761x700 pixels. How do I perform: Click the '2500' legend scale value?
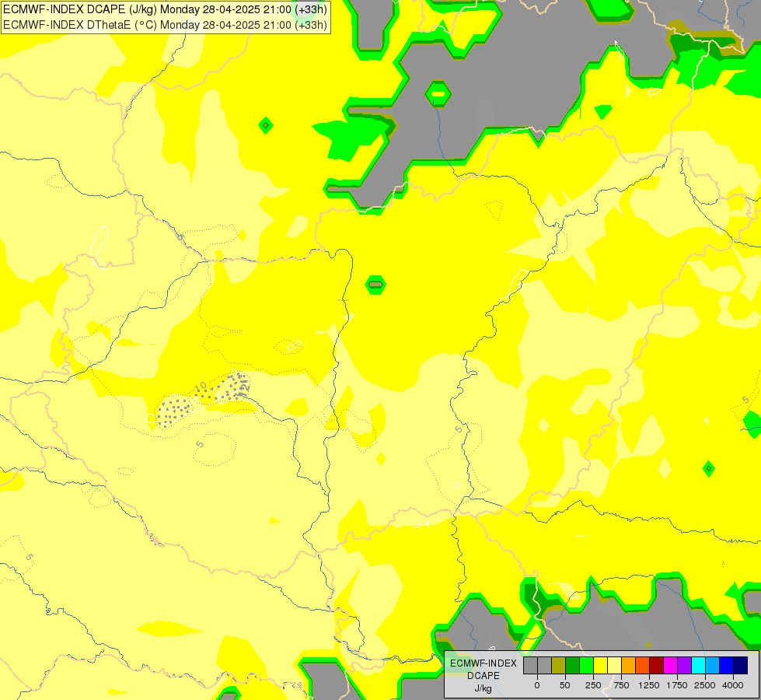click(705, 685)
